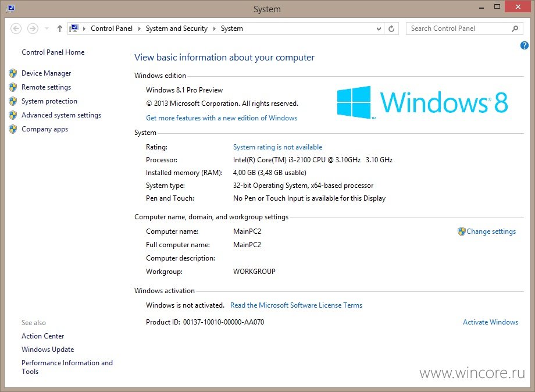Open Remote settings
535x392 pixels.
[x=46, y=87]
